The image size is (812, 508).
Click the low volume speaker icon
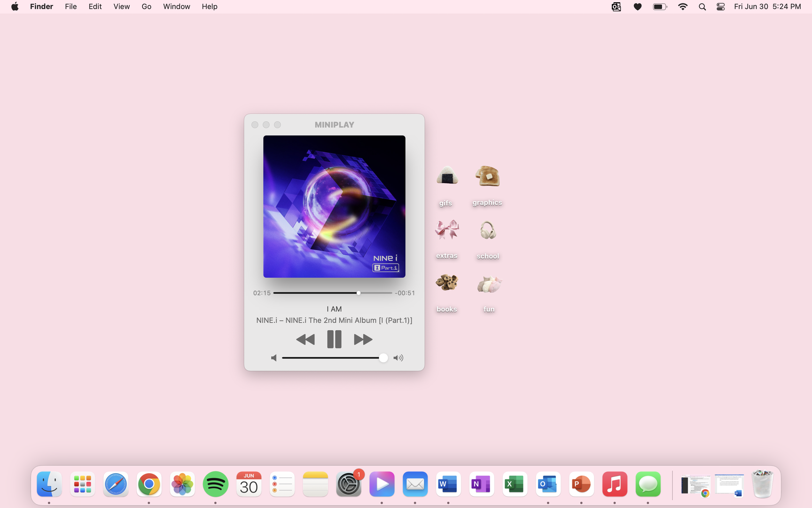(x=274, y=358)
